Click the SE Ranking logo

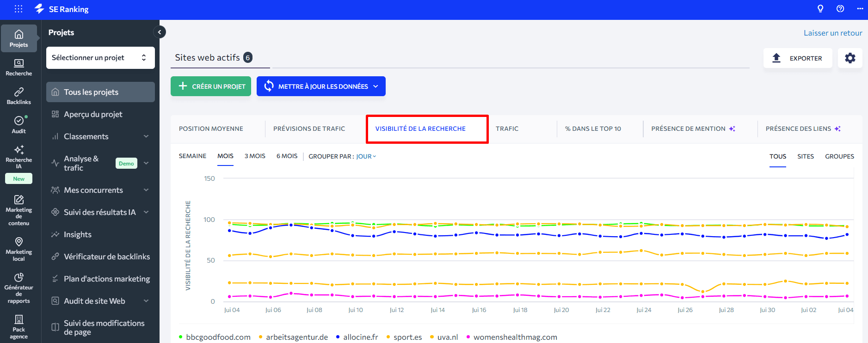[62, 9]
